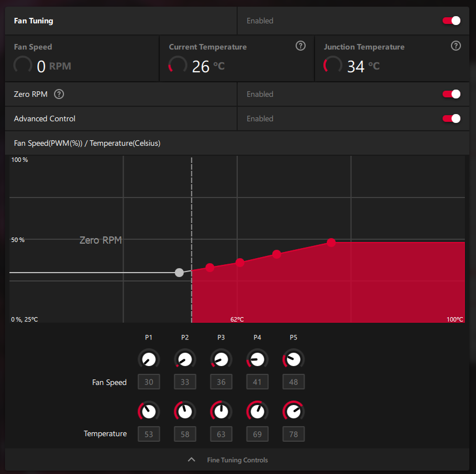Click the Junction Temperature help icon
476x474 pixels.
[x=456, y=46]
